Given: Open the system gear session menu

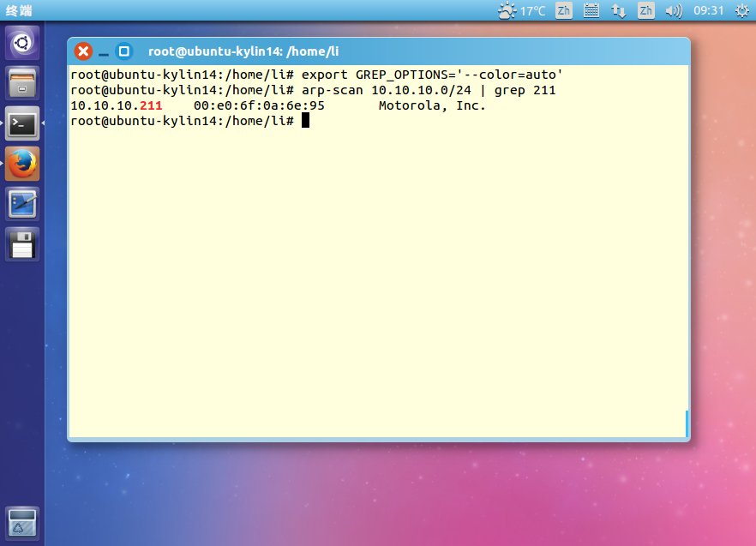Looking at the screenshot, I should (742, 10).
